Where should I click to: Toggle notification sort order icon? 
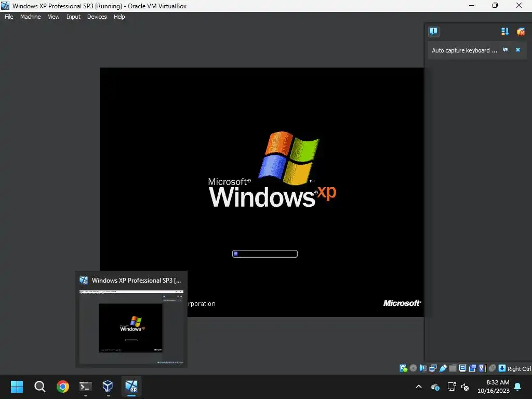(505, 32)
